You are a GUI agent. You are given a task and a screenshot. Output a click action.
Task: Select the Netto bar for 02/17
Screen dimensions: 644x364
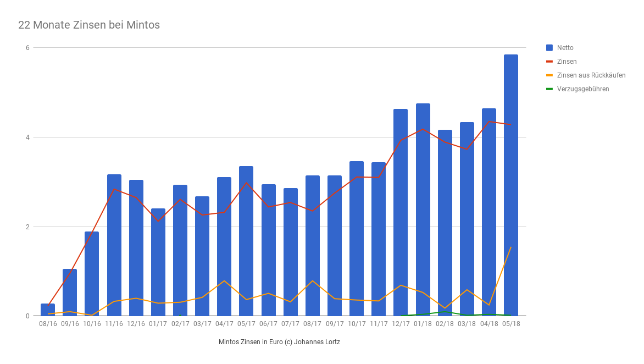[180, 251]
